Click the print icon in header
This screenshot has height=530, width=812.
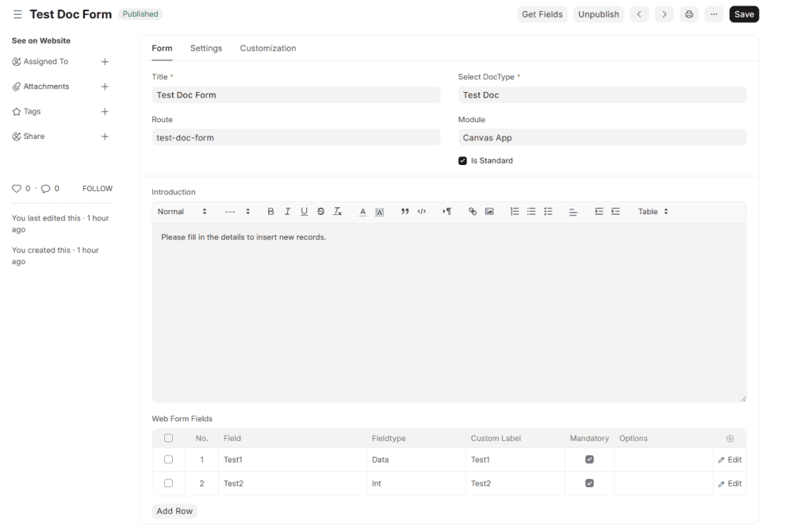click(x=688, y=14)
